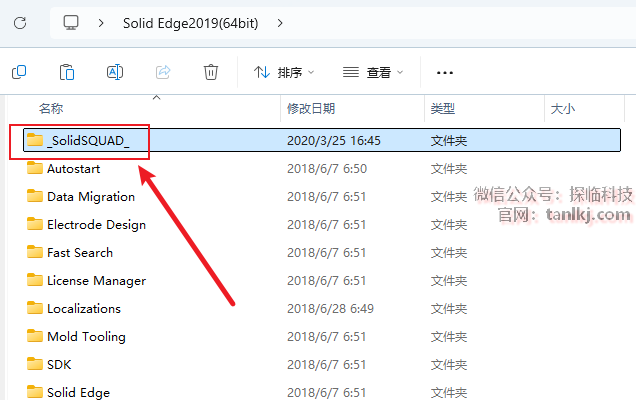The image size is (636, 400).
Task: Click folder icon beside _SolidSQUAD_
Action: tap(35, 140)
